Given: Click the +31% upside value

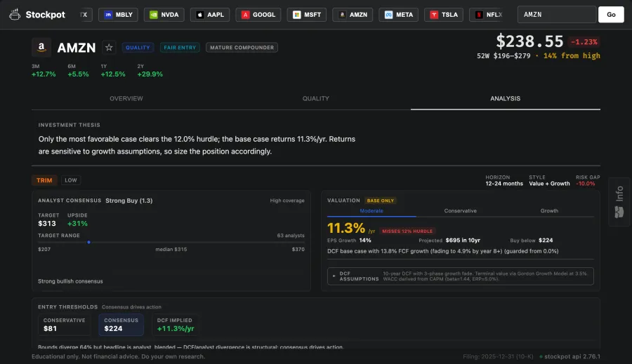Looking at the screenshot, I should click(x=77, y=224).
